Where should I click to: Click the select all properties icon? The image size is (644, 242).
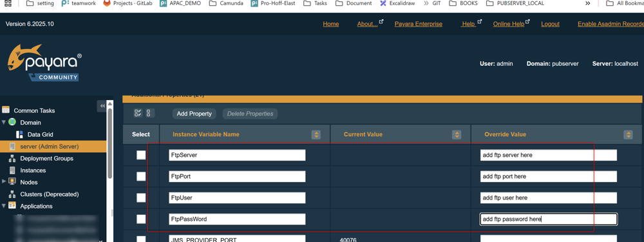138,113
